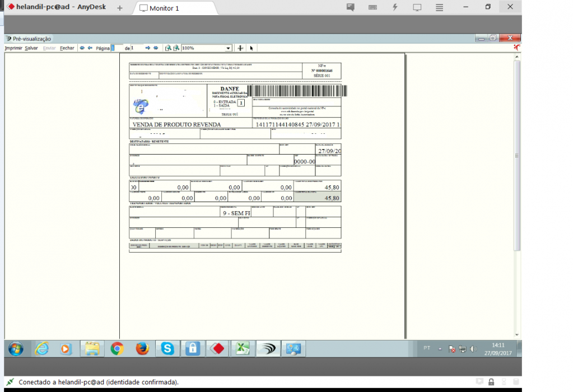Click Imprimir to print the DANFE
The width and height of the screenshot is (573, 392).
click(13, 48)
